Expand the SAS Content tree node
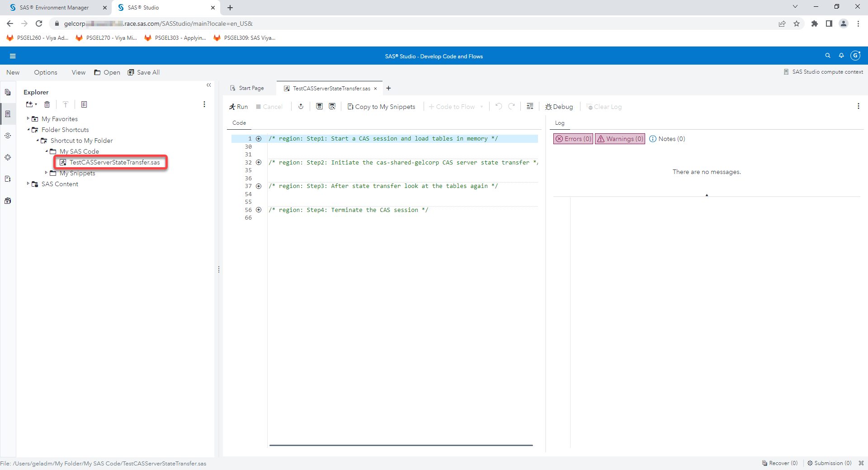The width and height of the screenshot is (868, 470). [x=28, y=183]
